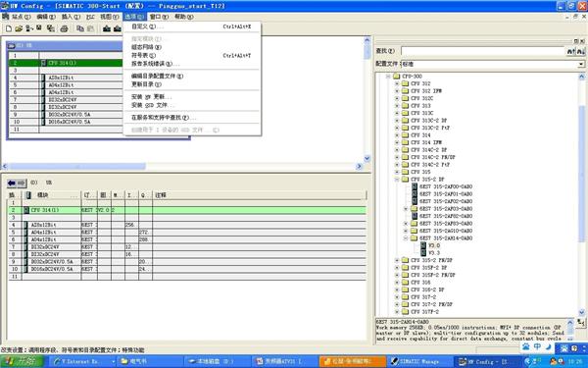Click the CPU-300 folder icon
The width and height of the screenshot is (588, 368).
[396, 77]
